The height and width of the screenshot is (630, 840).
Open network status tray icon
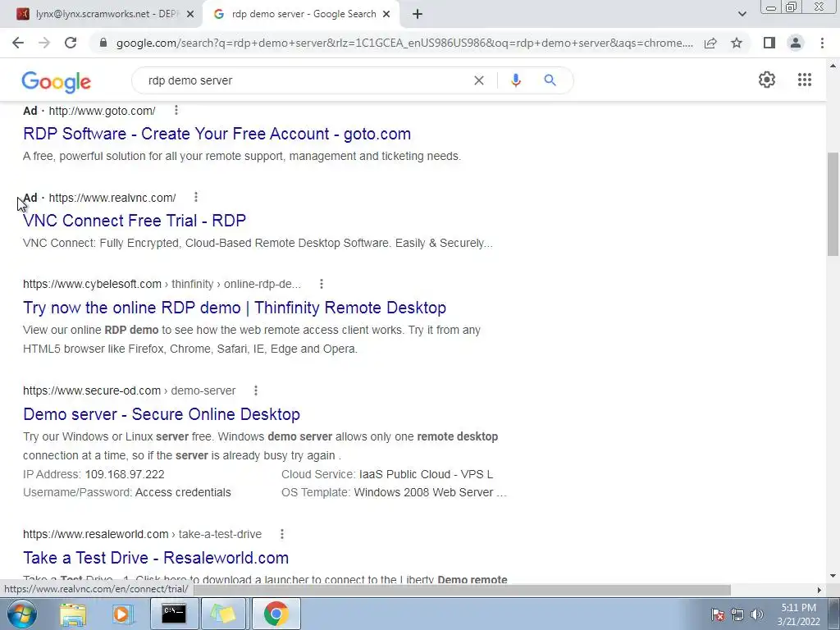pyautogui.click(x=737, y=614)
